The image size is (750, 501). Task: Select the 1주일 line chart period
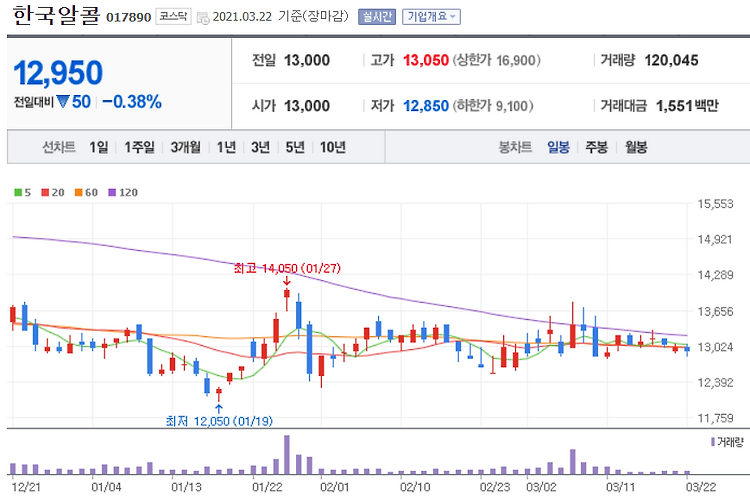click(139, 147)
